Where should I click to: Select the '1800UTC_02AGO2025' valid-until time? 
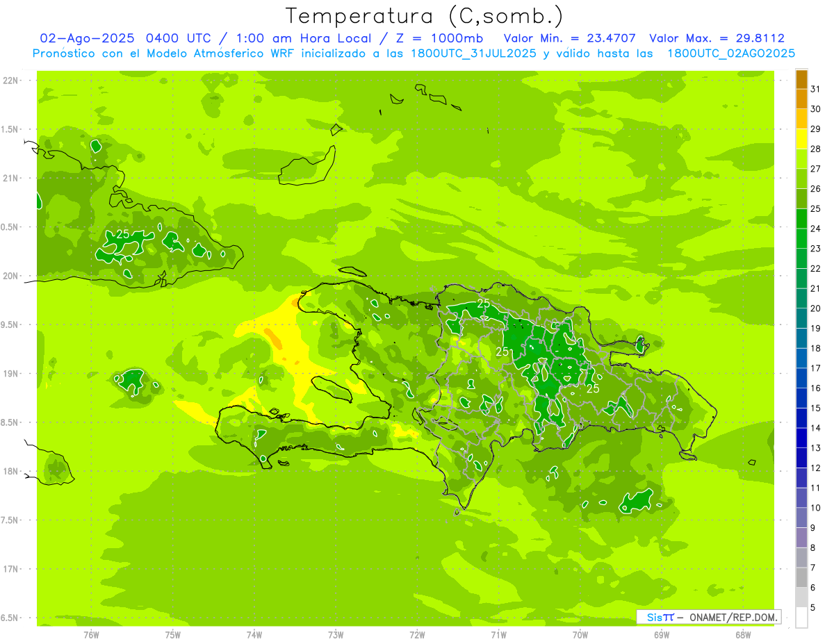[x=731, y=53]
